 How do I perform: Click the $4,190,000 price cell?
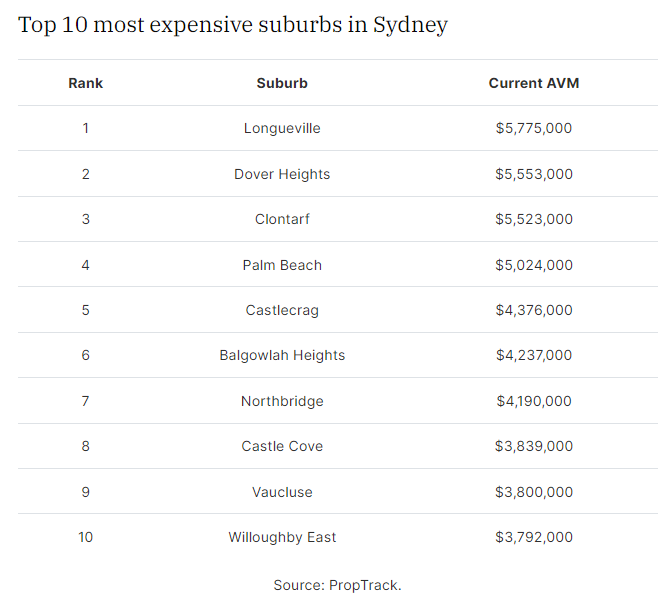coord(534,401)
